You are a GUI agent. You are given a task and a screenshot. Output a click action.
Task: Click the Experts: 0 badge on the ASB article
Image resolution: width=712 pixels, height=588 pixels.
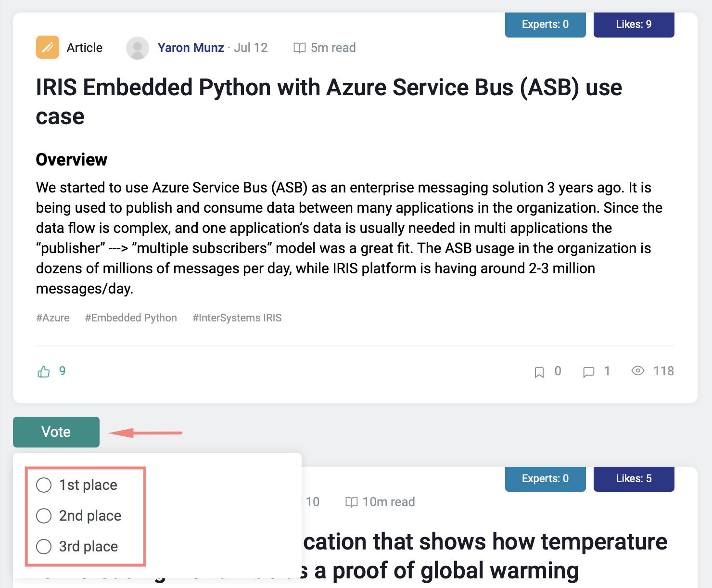coord(546,25)
